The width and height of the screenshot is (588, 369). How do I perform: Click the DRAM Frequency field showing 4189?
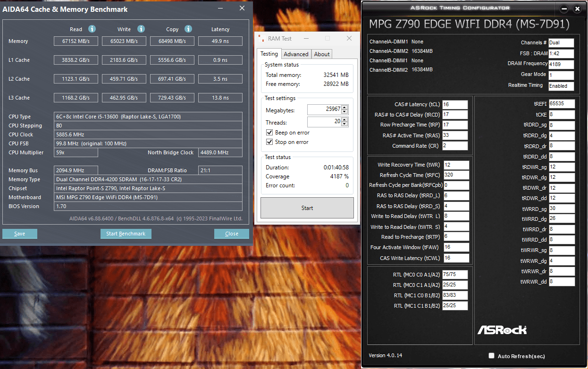click(561, 64)
